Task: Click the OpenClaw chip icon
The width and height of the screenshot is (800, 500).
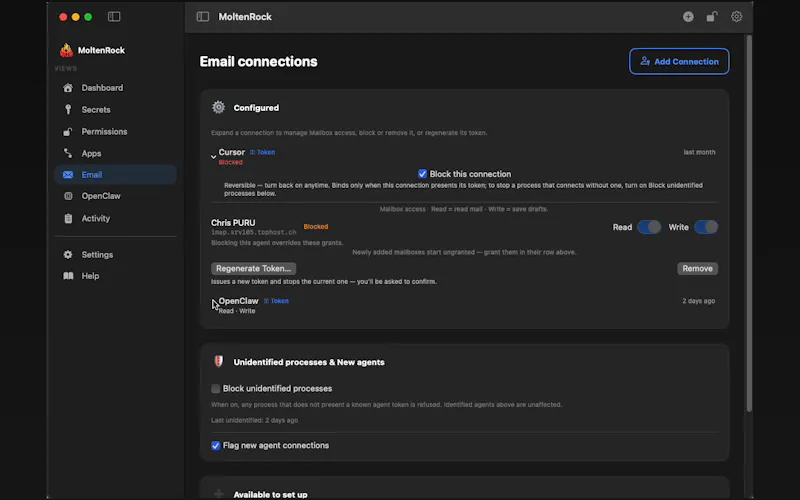Action: click(x=68, y=196)
